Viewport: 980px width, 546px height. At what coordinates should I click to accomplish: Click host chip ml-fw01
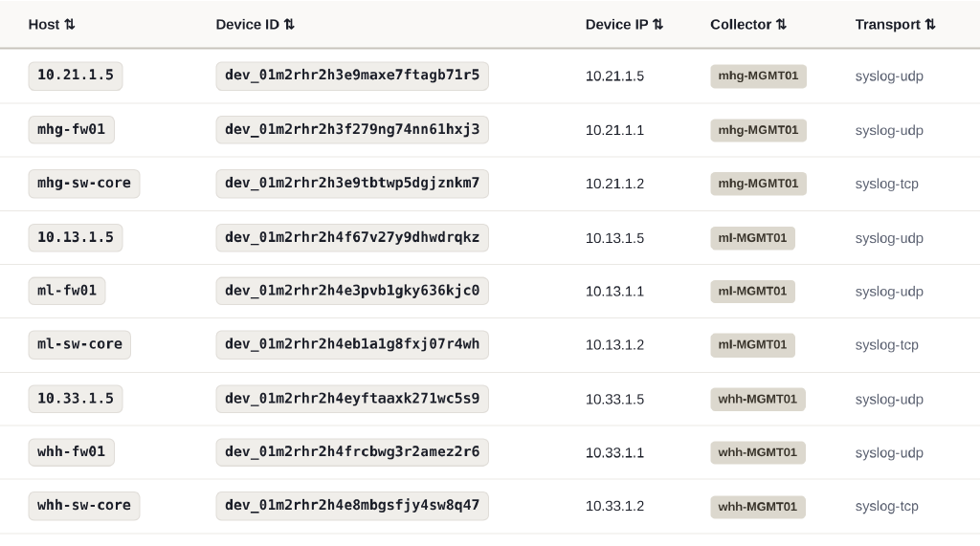tap(67, 291)
